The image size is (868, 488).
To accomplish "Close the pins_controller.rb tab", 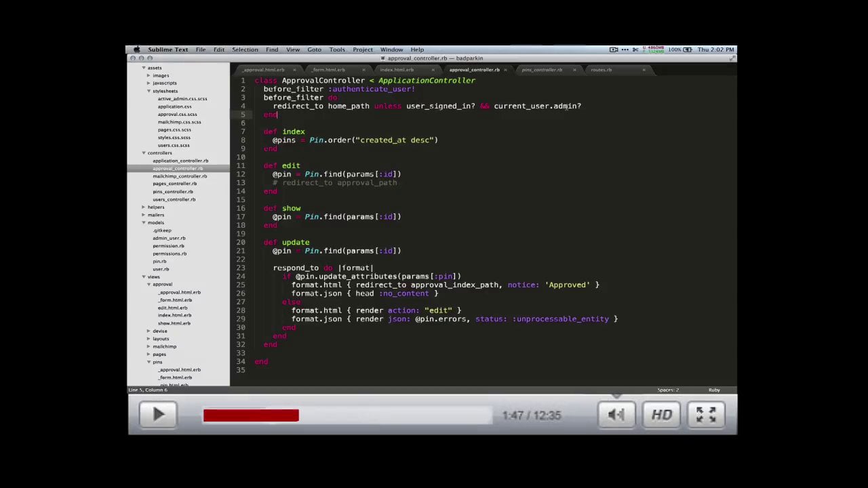I will pyautogui.click(x=574, y=70).
